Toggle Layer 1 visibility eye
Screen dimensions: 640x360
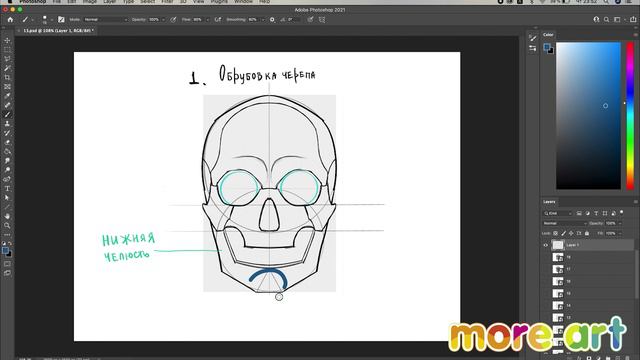pyautogui.click(x=546, y=245)
